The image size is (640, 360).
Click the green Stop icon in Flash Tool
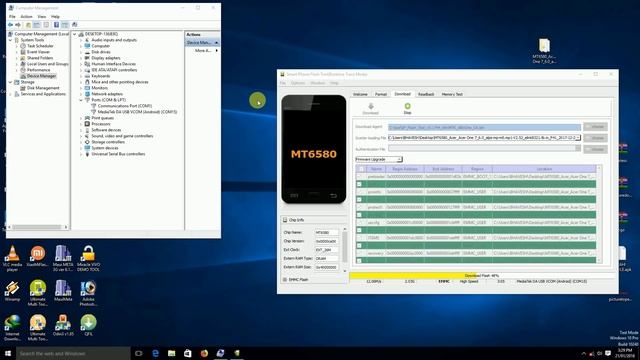pyautogui.click(x=407, y=106)
